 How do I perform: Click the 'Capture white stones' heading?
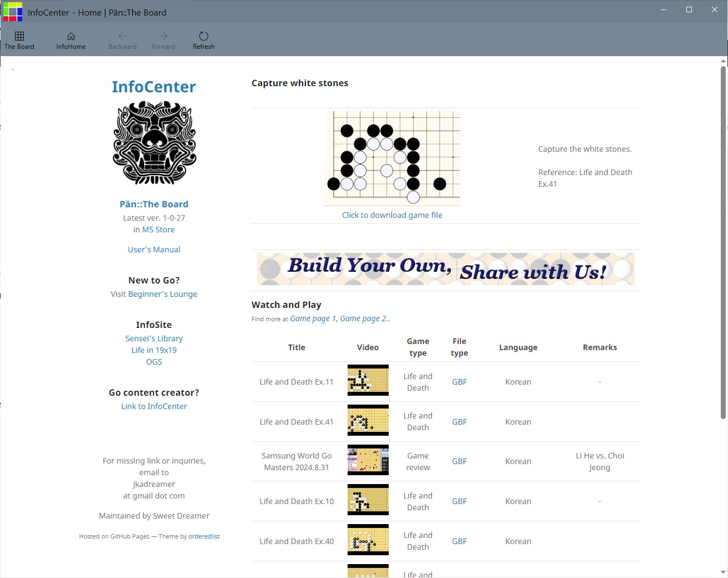tap(300, 83)
